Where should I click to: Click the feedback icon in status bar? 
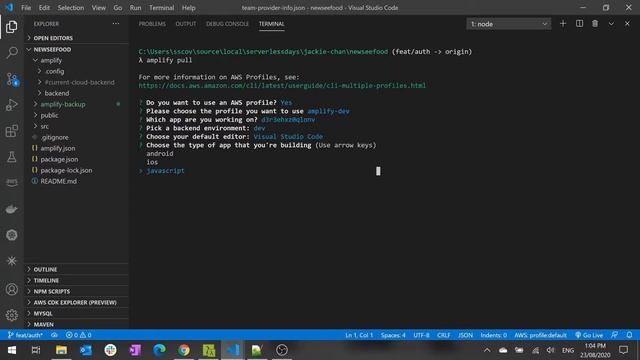(615, 335)
